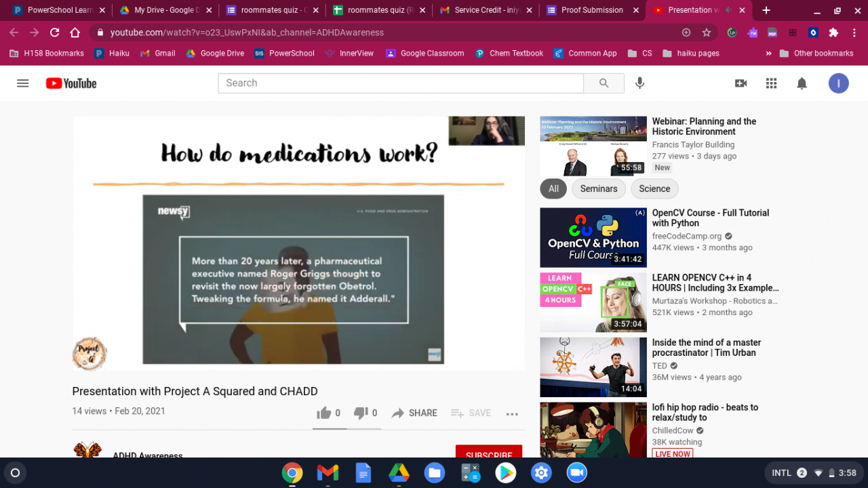Click the search magnifier button
The width and height of the screenshot is (868, 488).
[604, 83]
